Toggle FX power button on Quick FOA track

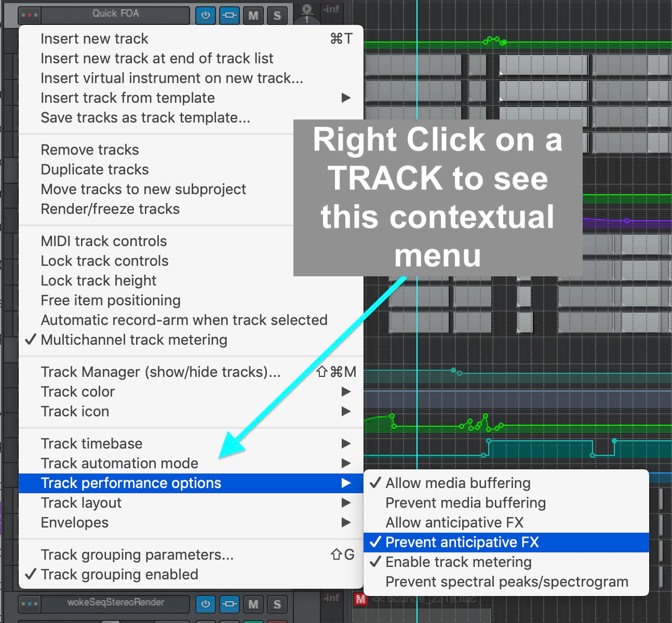[206, 15]
